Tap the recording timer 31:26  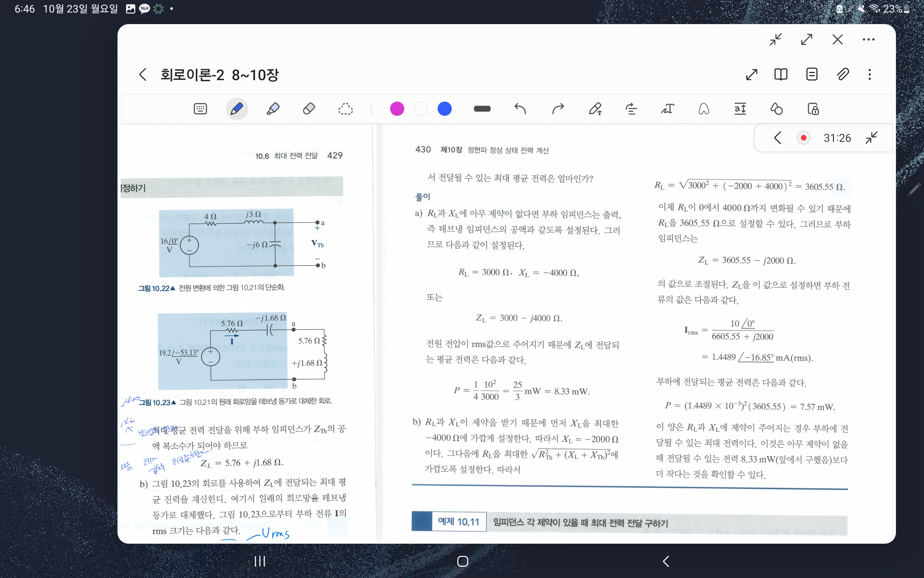[x=837, y=138]
